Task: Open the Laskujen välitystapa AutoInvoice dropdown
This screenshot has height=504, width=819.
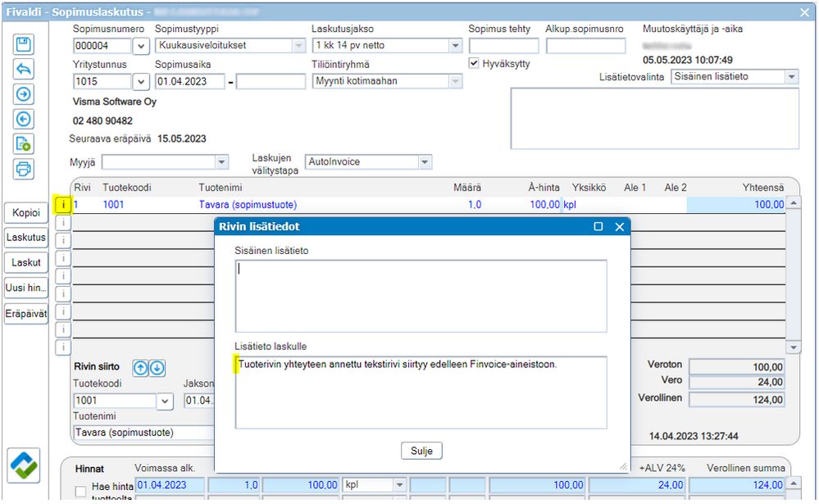Action: 425,162
